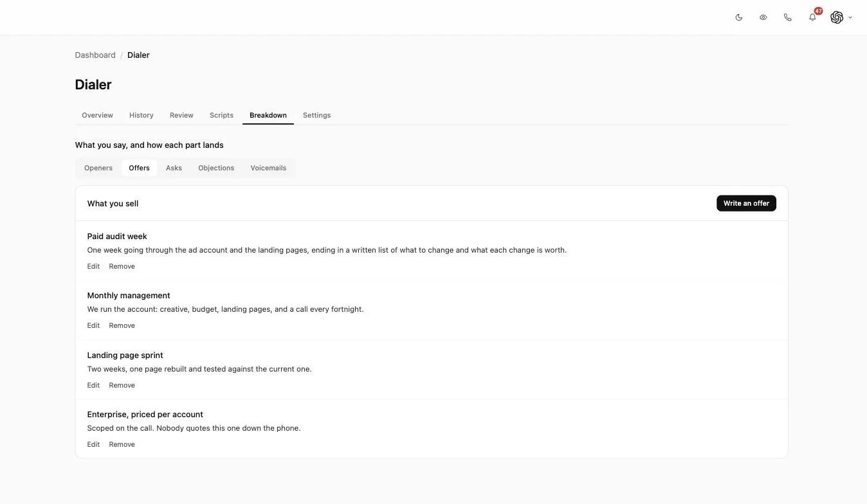Click "Scoped on the call" description

tap(194, 428)
